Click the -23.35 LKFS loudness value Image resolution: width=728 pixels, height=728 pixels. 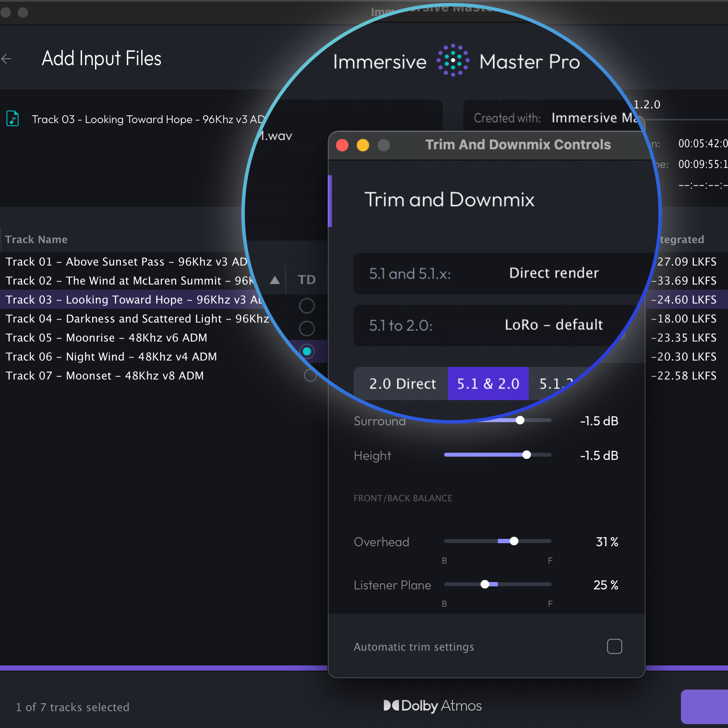pyautogui.click(x=684, y=338)
